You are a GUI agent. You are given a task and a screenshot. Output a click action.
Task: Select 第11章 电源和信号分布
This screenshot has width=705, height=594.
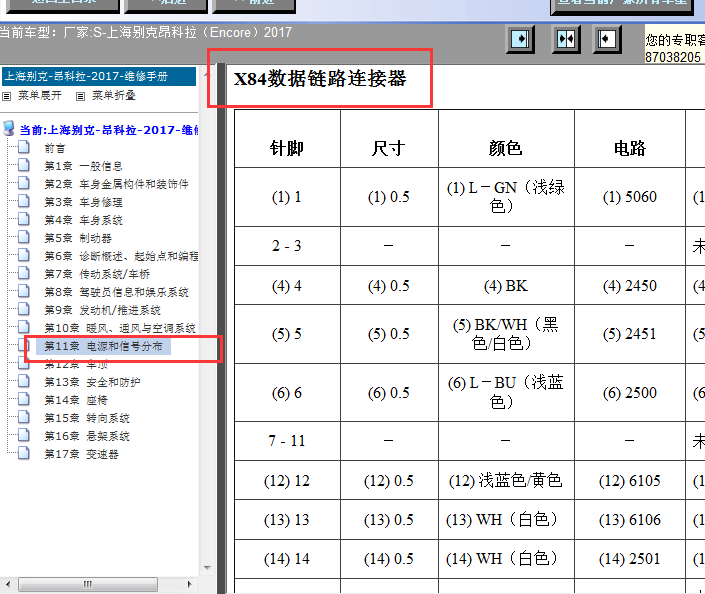pyautogui.click(x=103, y=346)
